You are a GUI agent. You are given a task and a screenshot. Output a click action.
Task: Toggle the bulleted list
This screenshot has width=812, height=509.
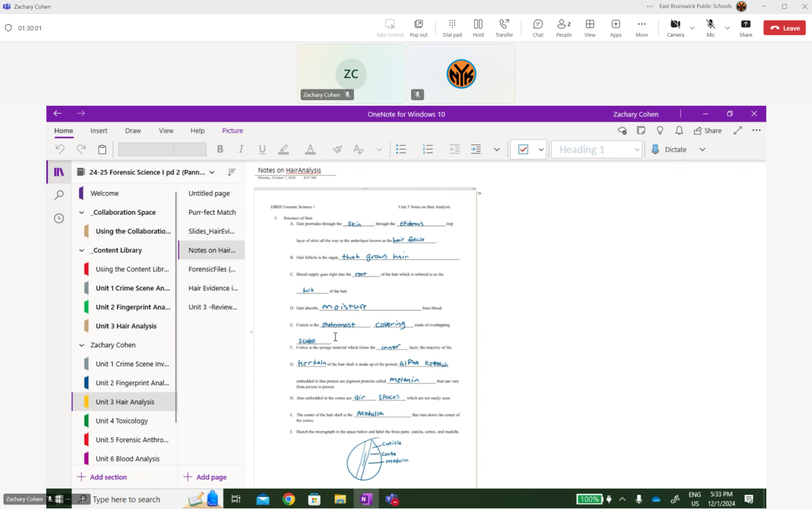point(401,150)
